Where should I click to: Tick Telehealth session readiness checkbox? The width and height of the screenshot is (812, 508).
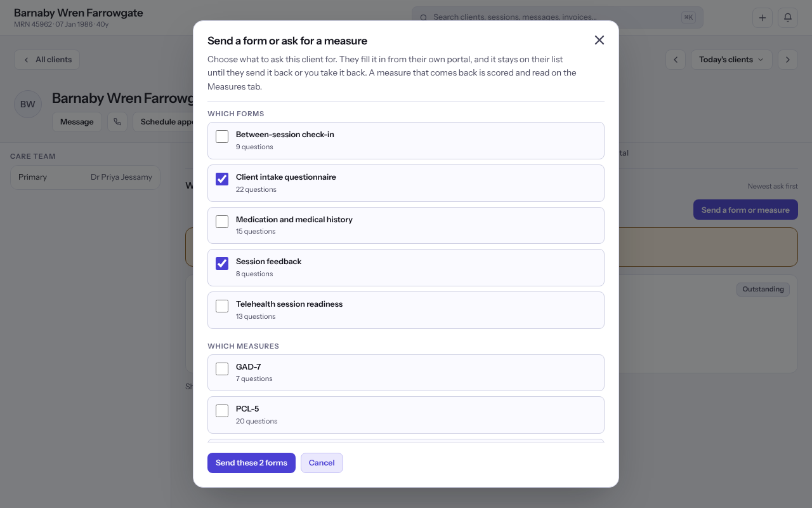click(x=222, y=306)
